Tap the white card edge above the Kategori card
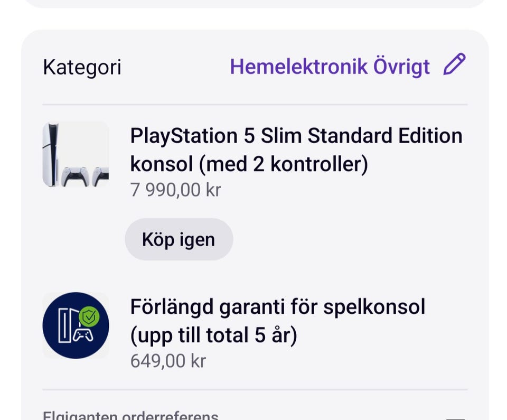Viewport: 507px width, 420px height. pyautogui.click(x=253, y=3)
